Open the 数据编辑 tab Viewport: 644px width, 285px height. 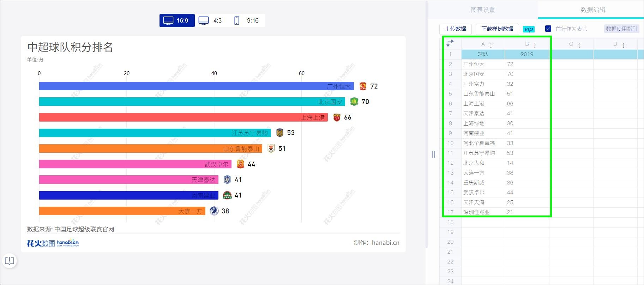click(x=593, y=10)
